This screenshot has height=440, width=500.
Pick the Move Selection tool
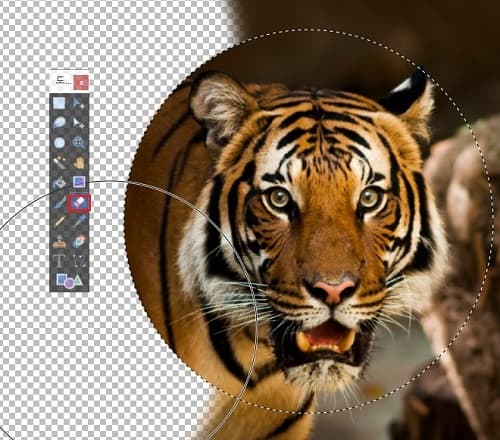79,123
